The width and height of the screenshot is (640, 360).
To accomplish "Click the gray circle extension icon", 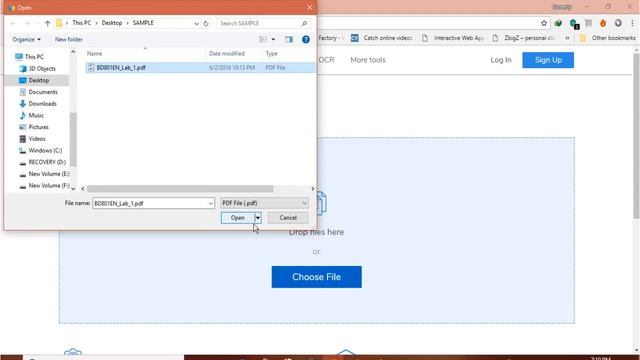I will coord(618,23).
